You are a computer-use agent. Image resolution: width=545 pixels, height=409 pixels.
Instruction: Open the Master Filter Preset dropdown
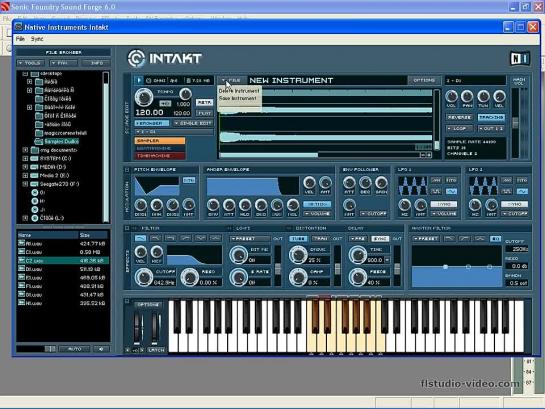tap(426, 239)
